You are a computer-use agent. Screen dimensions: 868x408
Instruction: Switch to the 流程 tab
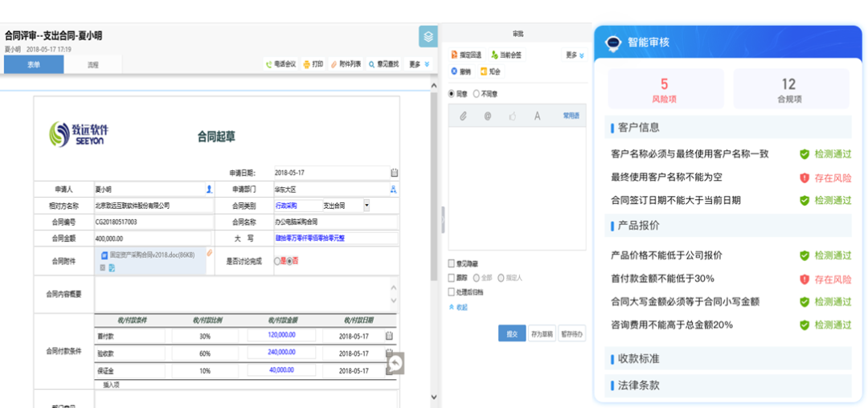click(x=92, y=64)
